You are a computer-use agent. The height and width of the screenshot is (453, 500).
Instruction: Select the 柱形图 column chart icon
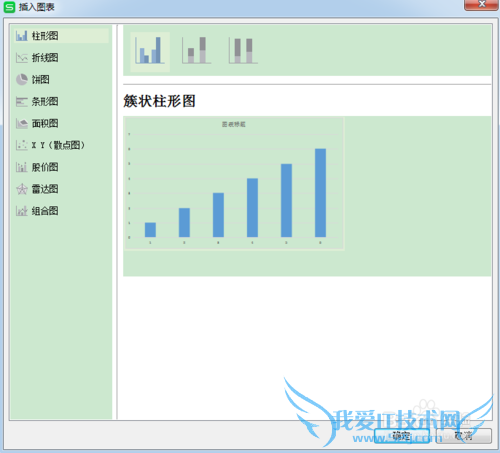tap(22, 36)
